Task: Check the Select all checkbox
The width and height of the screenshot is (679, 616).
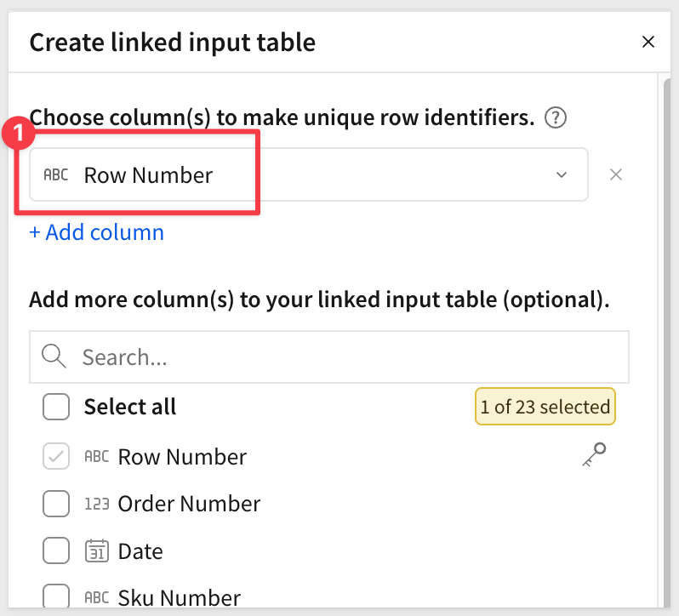Action: pyautogui.click(x=56, y=408)
